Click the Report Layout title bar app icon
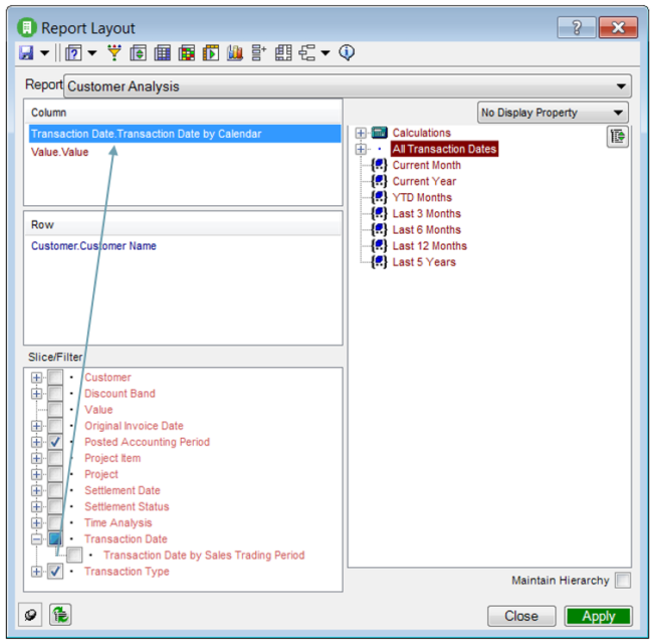The width and height of the screenshot is (654, 644). [x=27, y=28]
